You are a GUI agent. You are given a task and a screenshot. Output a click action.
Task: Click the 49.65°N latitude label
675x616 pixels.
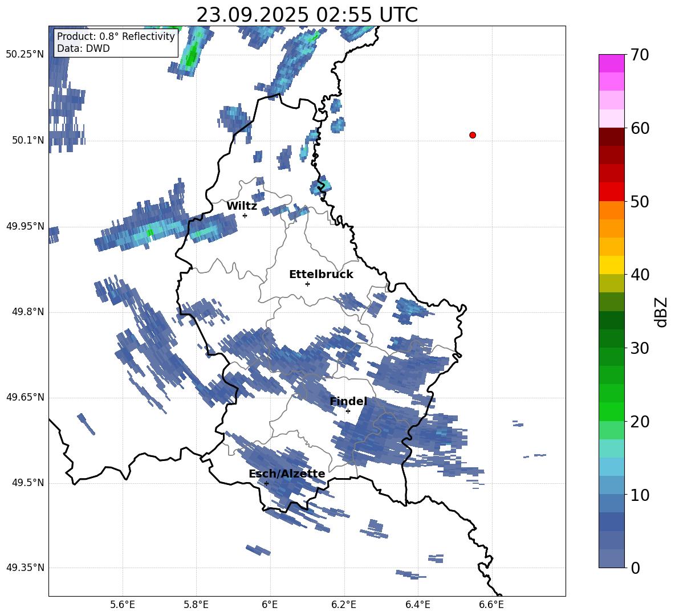pyautogui.click(x=25, y=397)
